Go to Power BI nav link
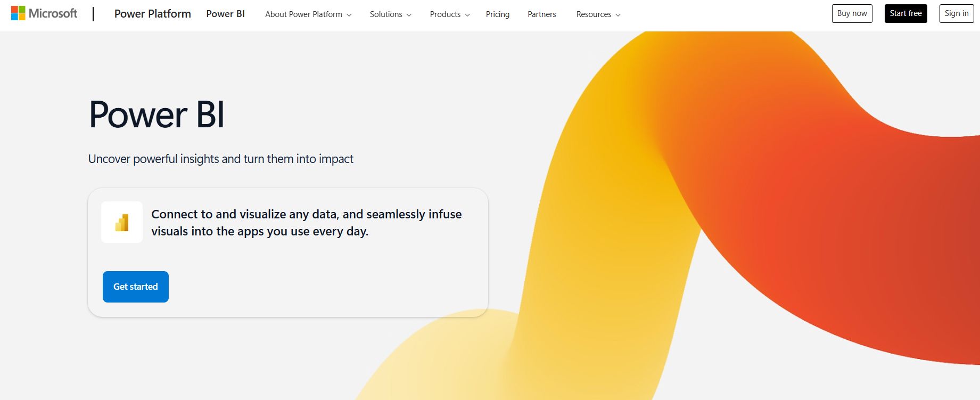 226,14
